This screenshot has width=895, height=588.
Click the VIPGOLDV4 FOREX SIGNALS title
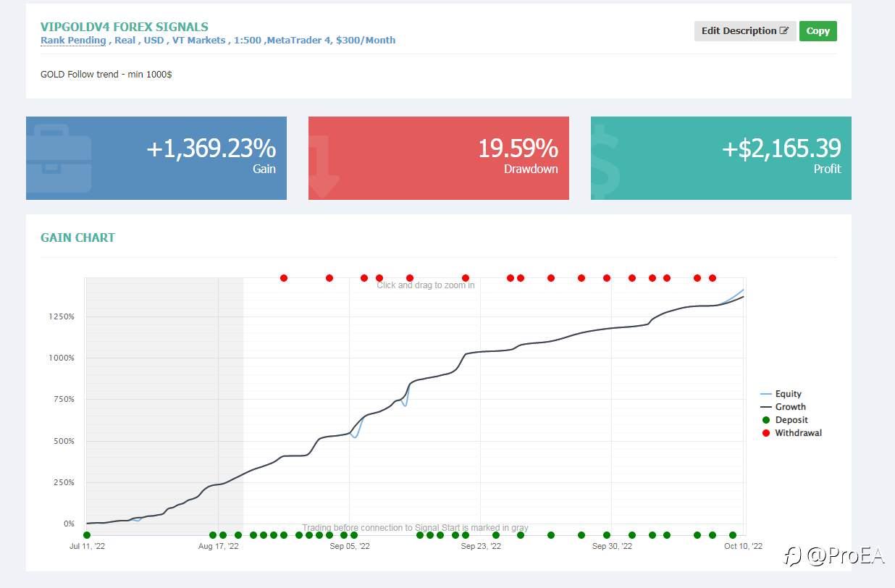125,27
